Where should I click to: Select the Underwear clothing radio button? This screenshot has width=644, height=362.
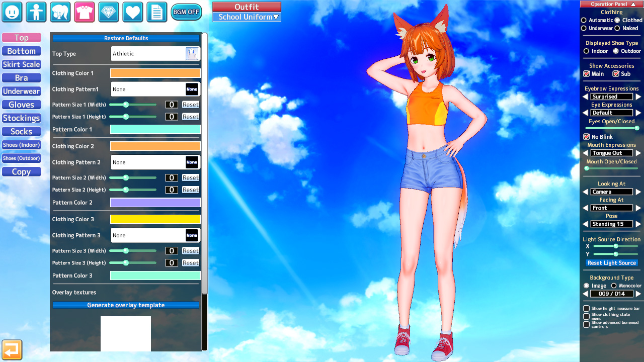584,29
